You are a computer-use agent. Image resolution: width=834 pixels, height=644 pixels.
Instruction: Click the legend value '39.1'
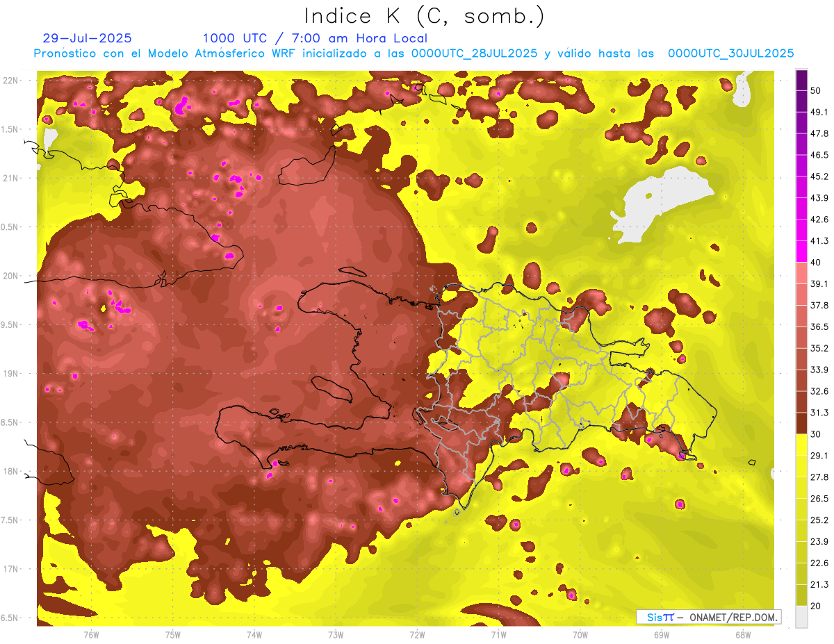pyautogui.click(x=819, y=283)
